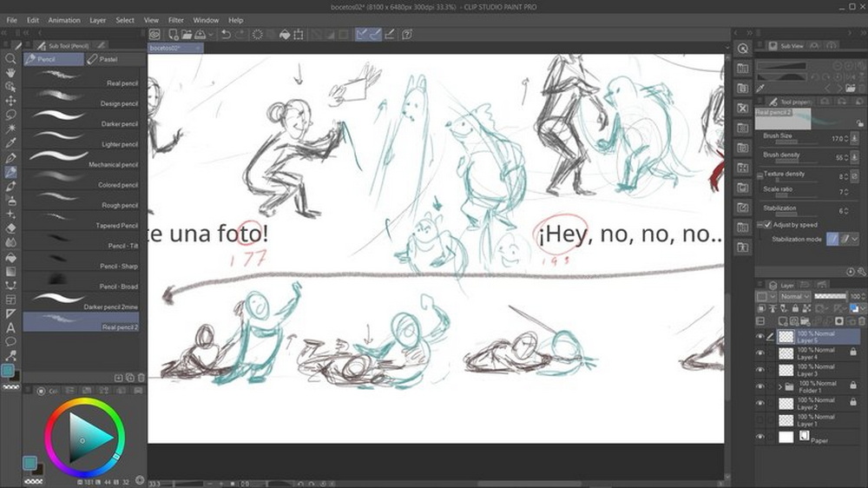
Task: Hide Layer 3 with eye icon
Action: point(760,369)
